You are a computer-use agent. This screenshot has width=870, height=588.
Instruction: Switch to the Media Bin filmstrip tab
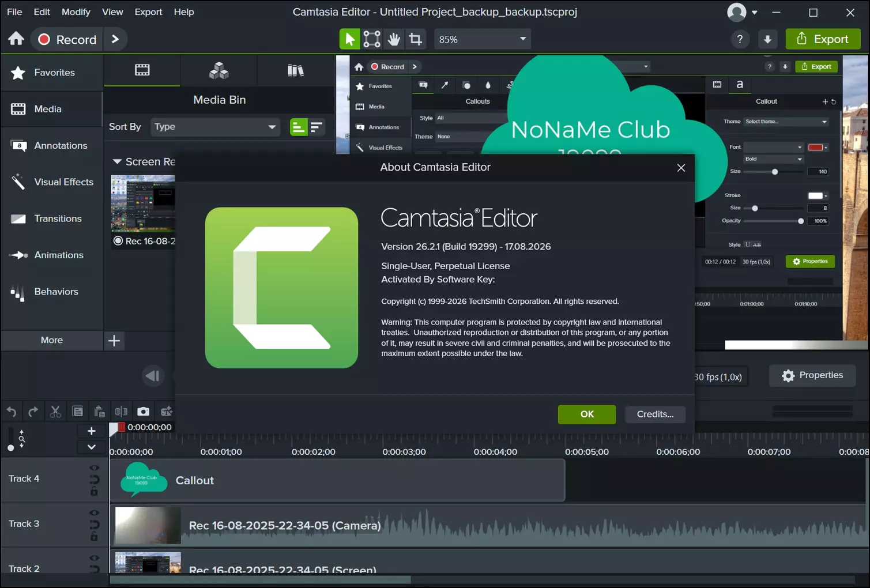142,70
